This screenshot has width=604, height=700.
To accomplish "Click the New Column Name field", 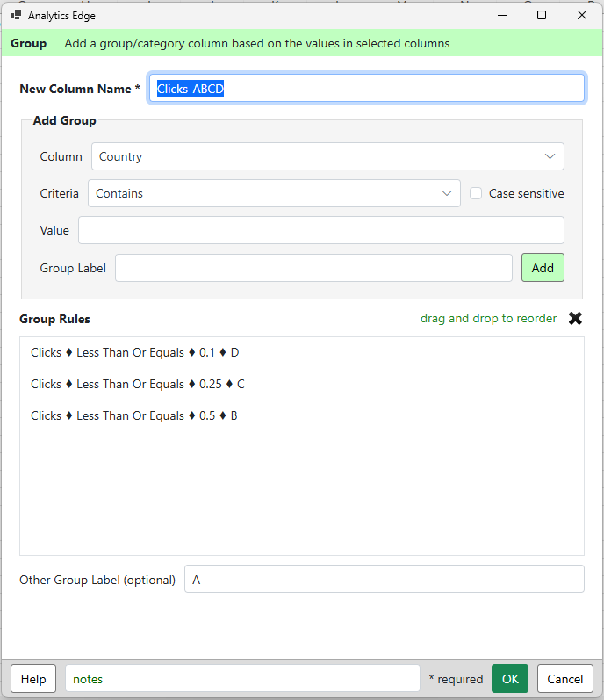I will tap(366, 89).
